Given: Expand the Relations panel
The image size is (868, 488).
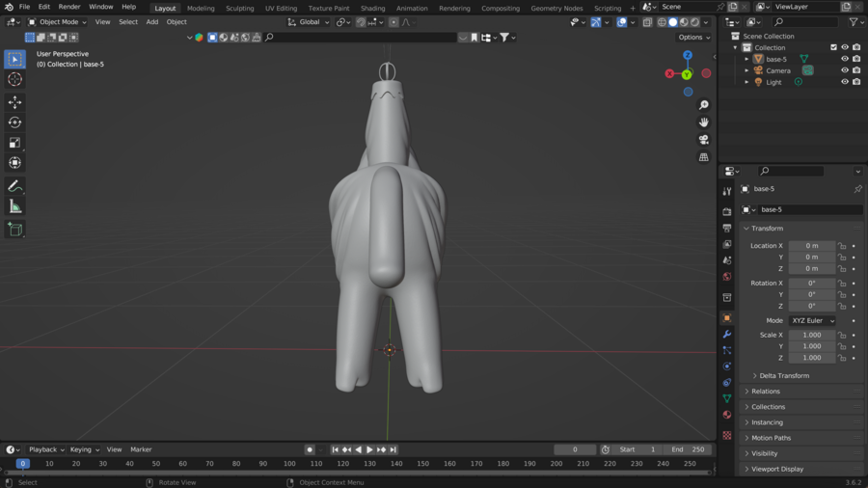Looking at the screenshot, I should click(x=766, y=392).
